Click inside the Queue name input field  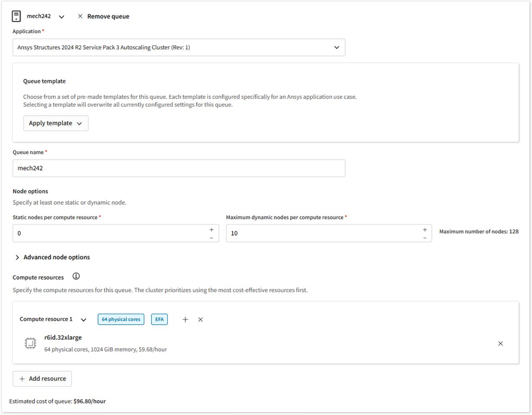[x=179, y=168]
